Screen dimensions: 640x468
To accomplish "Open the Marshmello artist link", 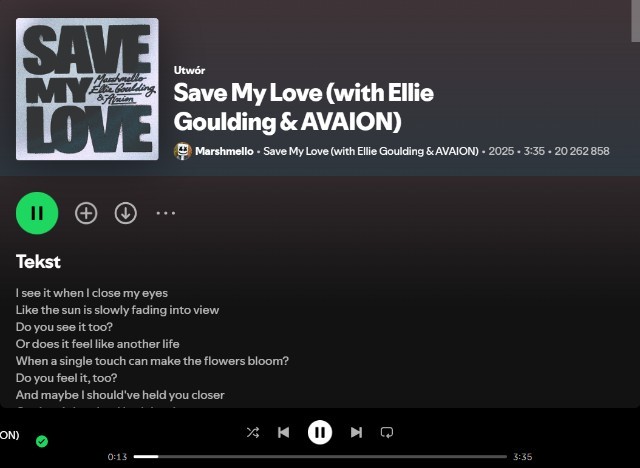I will (224, 151).
